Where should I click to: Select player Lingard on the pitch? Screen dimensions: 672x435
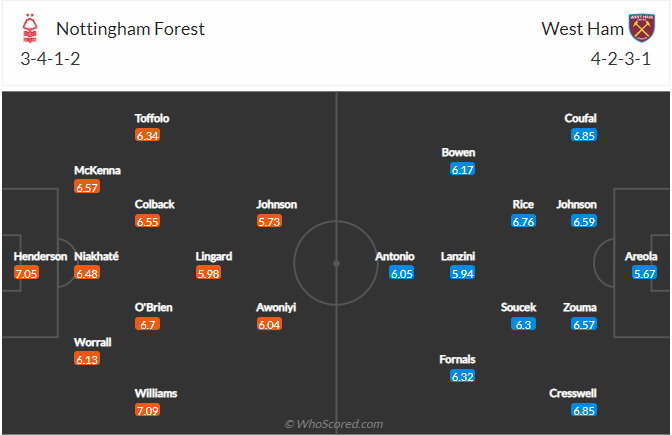(213, 256)
